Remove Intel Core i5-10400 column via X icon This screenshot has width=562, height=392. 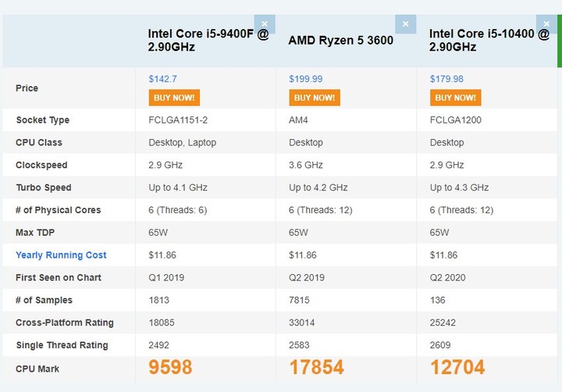click(546, 24)
